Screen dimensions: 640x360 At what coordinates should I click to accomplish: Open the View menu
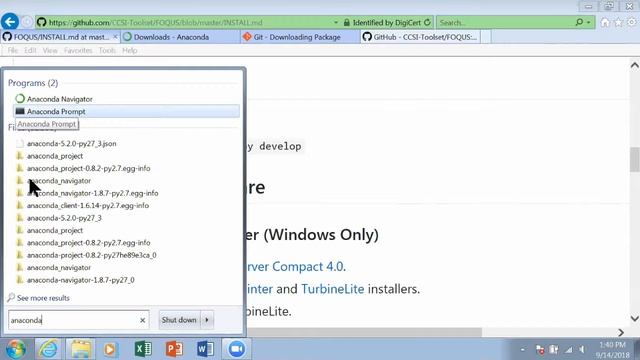[50, 51]
